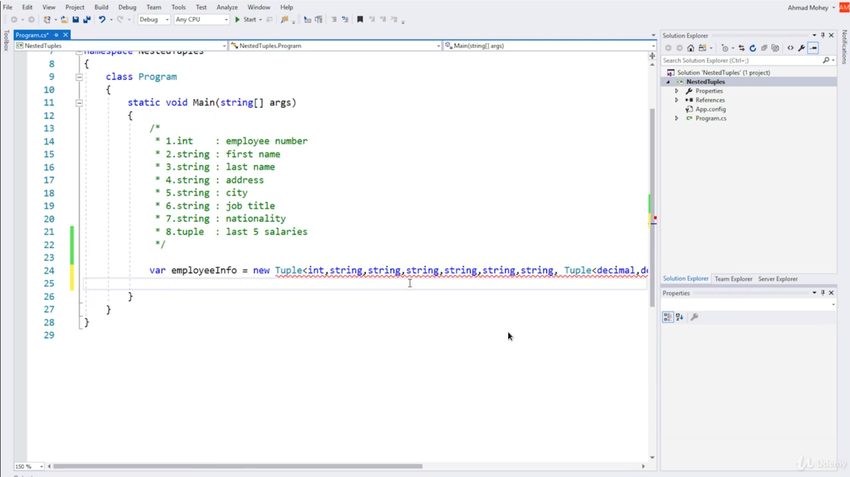Click the Navigate Backward toolbar icon
Screen dimensions: 850x477
[14, 20]
